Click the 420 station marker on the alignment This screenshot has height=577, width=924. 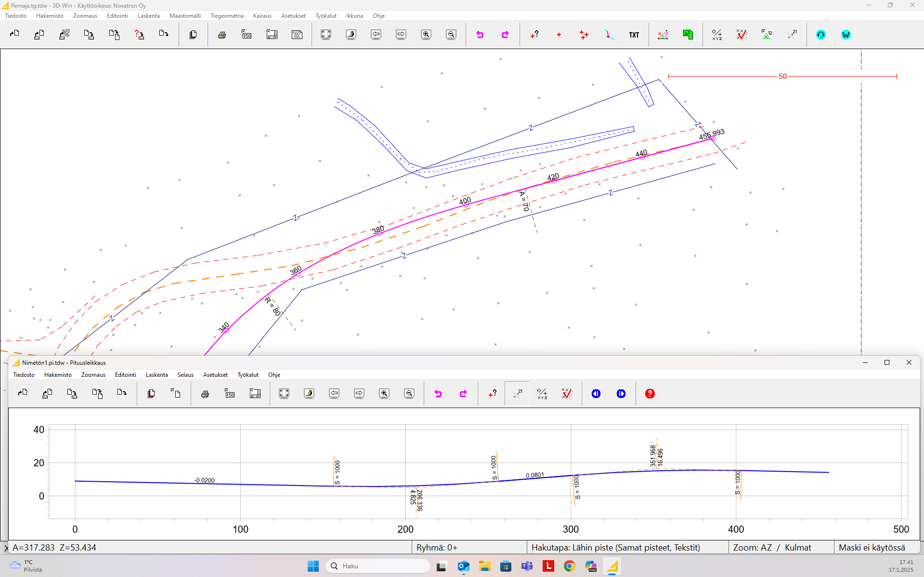click(554, 180)
